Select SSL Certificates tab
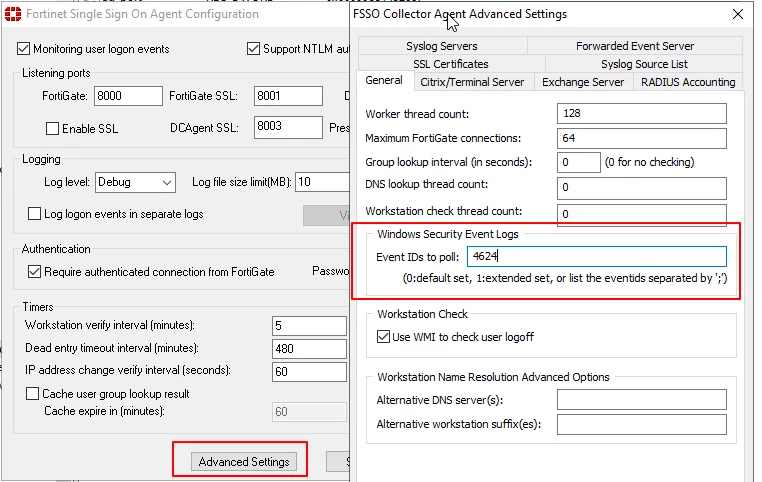 pyautogui.click(x=451, y=64)
